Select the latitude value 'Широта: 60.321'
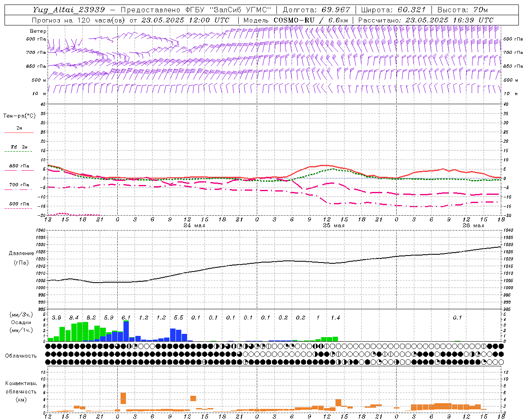Image resolution: width=525 pixels, height=420 pixels. coord(393,10)
